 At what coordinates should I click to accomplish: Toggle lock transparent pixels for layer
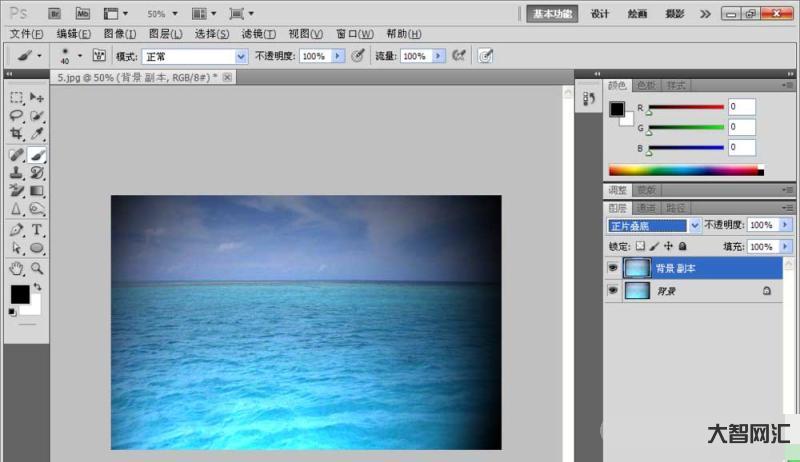pos(641,246)
